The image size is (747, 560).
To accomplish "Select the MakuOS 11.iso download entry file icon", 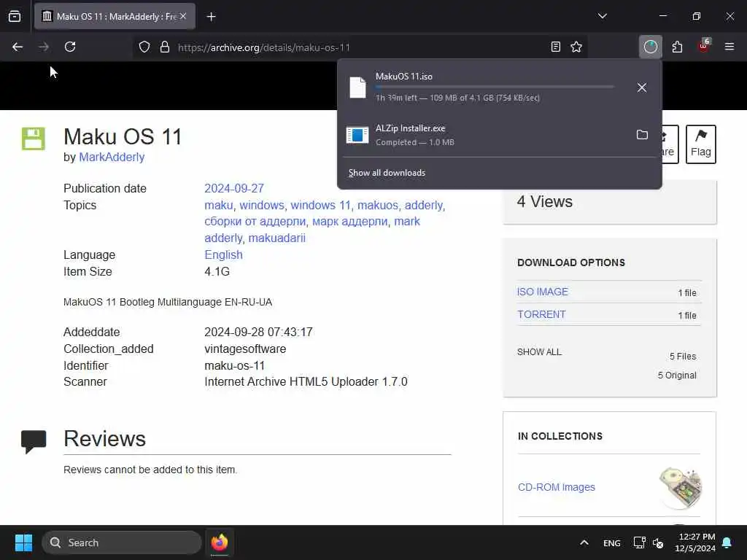I will [357, 87].
